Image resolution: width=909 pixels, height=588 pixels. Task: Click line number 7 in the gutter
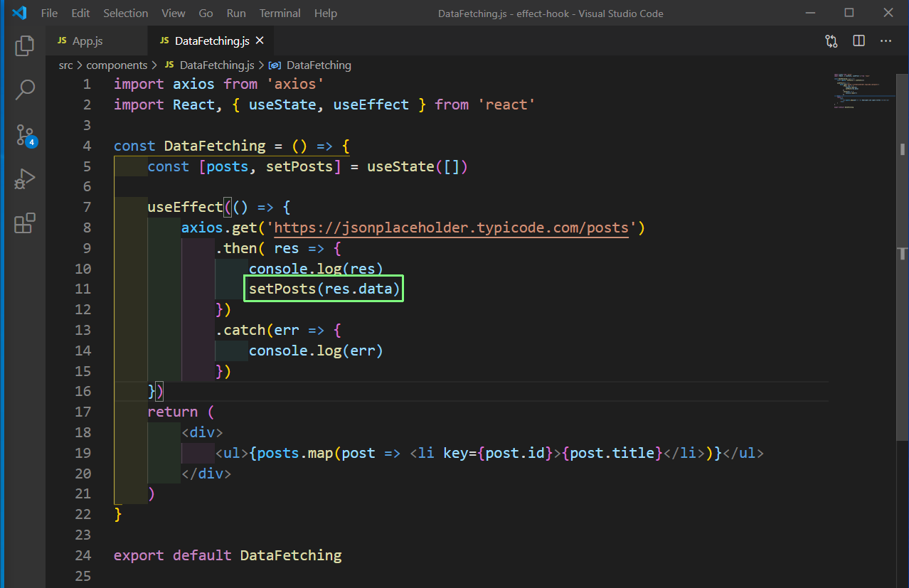(x=87, y=207)
